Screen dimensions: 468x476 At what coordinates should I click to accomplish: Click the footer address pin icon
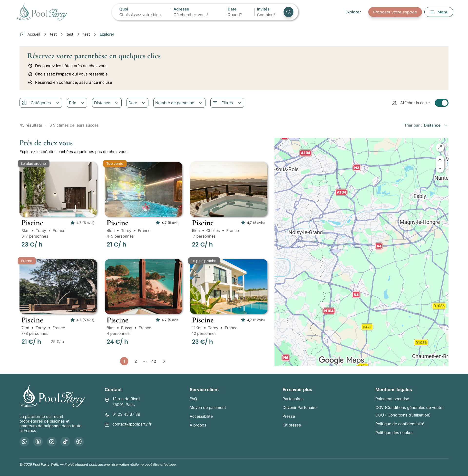pos(107,400)
